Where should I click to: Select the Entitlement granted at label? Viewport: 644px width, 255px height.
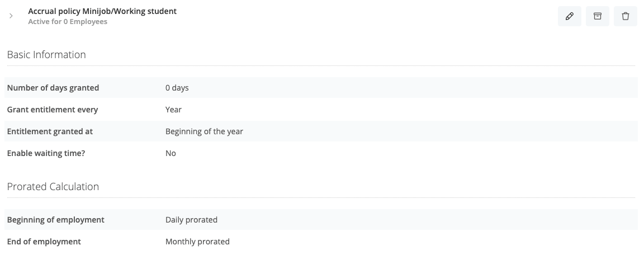tap(50, 131)
